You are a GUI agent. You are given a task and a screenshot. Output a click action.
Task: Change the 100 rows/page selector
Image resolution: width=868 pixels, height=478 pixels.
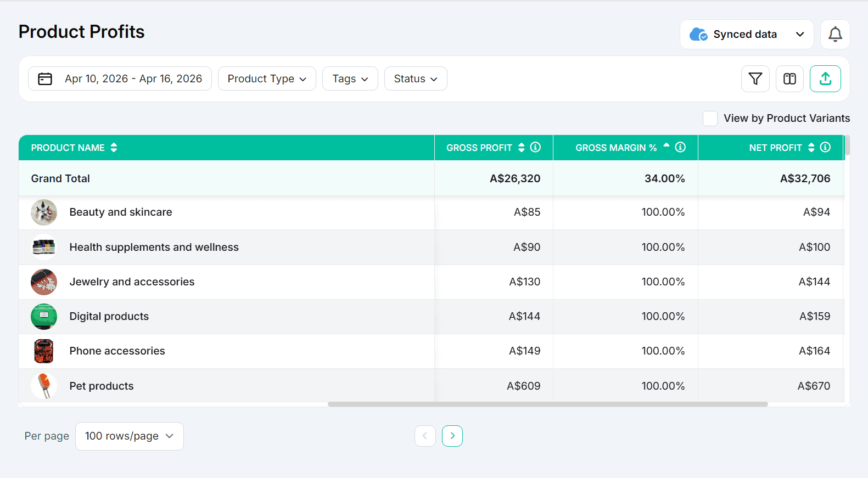pyautogui.click(x=130, y=436)
